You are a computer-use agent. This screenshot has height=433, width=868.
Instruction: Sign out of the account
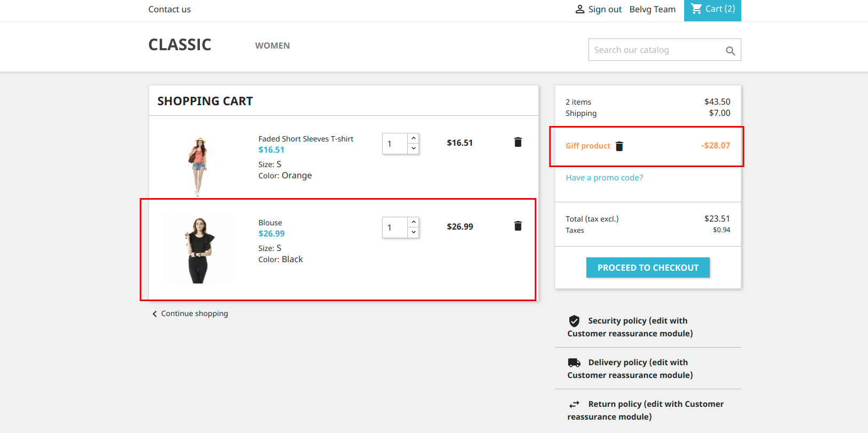[x=605, y=9]
